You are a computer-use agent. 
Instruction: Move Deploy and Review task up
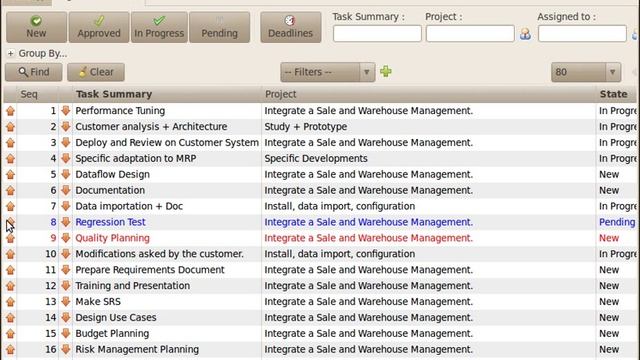[x=10, y=143]
